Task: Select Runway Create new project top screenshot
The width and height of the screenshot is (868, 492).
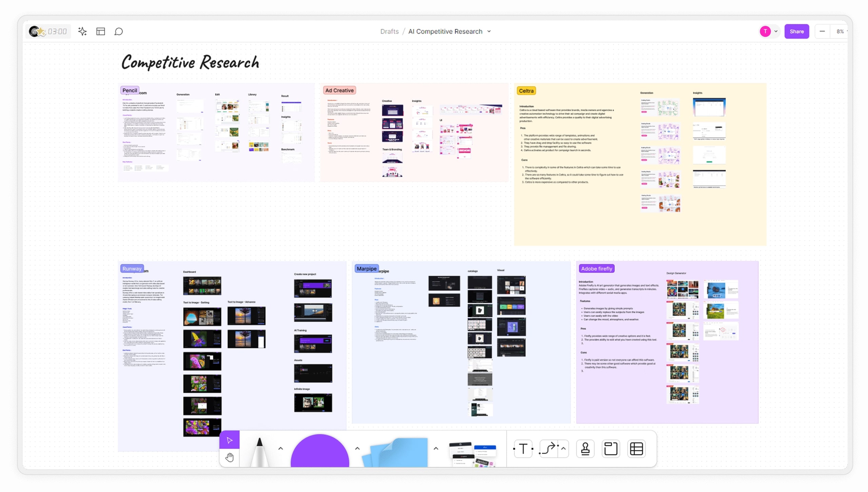Action: pyautogui.click(x=313, y=288)
